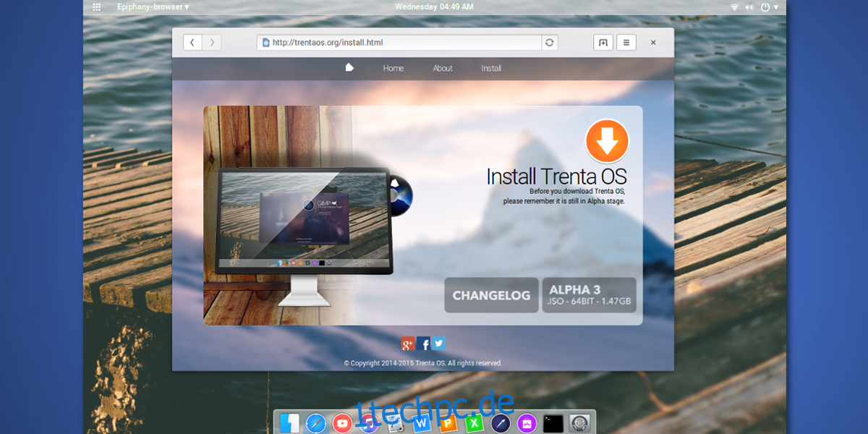Select the Install navigation item
868x434 pixels.
pyautogui.click(x=491, y=68)
